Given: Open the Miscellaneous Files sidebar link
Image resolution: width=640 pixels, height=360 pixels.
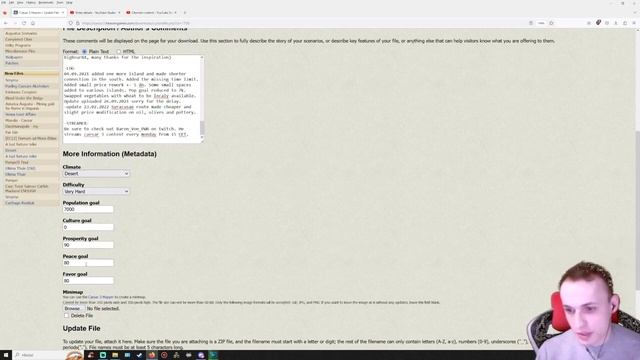Looking at the screenshot, I should (x=20, y=51).
